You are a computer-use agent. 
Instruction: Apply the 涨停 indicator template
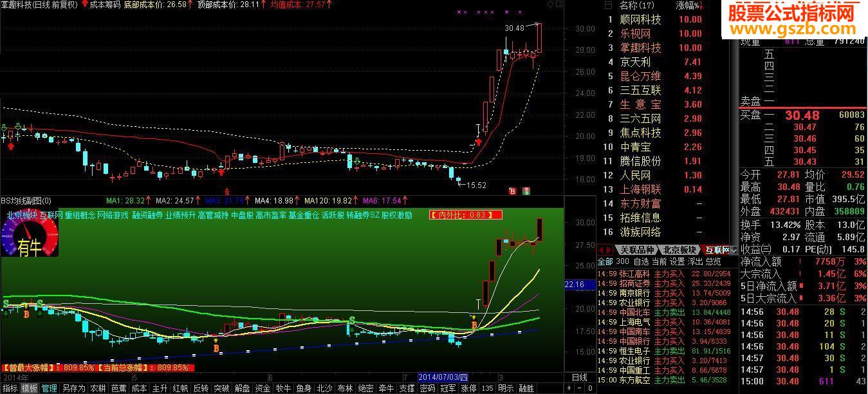click(x=468, y=389)
